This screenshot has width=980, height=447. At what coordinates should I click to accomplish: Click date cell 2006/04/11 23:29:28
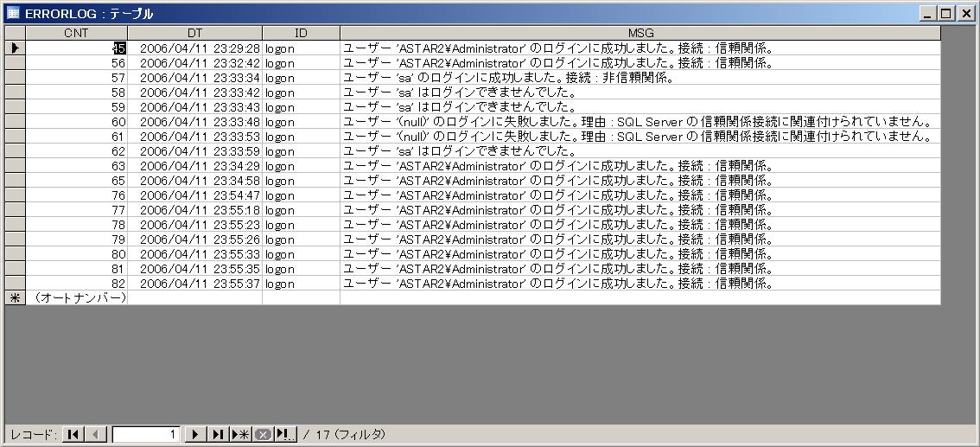(195, 48)
